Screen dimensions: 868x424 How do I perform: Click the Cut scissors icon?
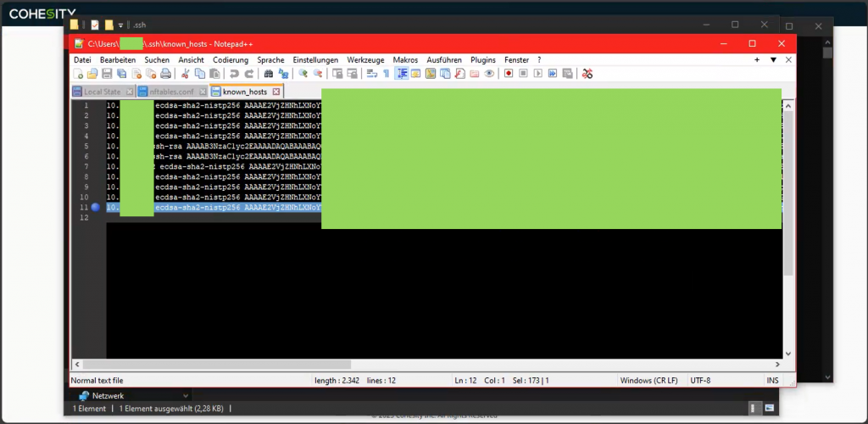[186, 74]
